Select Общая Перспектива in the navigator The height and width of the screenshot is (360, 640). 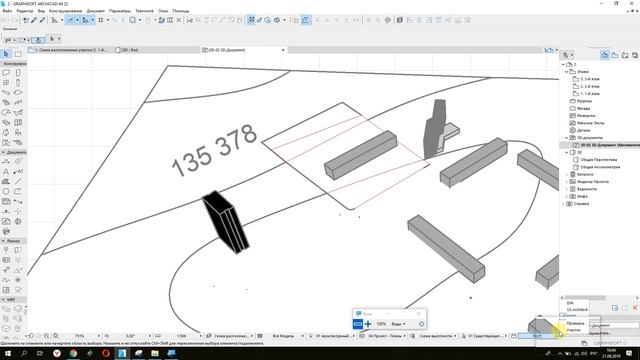598,160
